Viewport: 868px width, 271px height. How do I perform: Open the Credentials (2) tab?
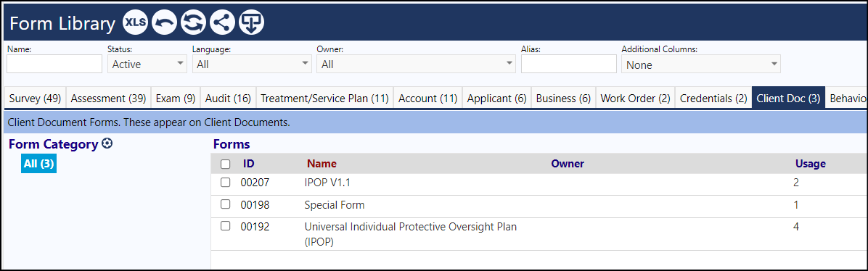click(x=713, y=99)
